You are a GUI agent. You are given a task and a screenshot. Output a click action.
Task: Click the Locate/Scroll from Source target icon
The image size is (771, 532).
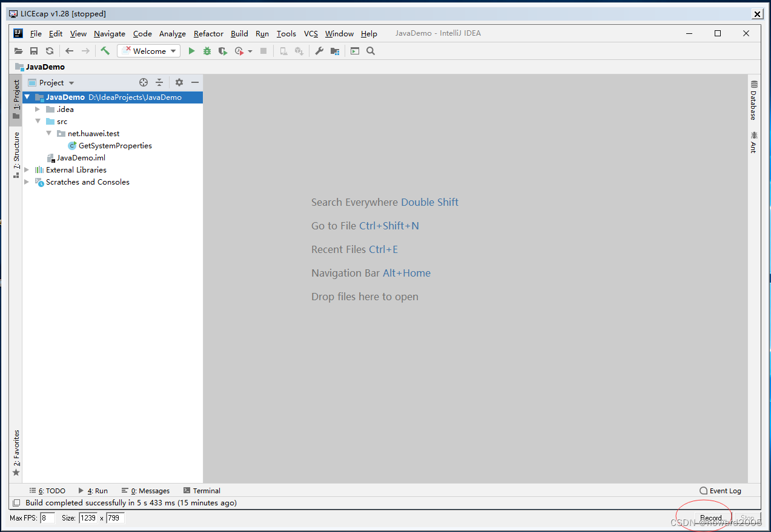(x=144, y=83)
